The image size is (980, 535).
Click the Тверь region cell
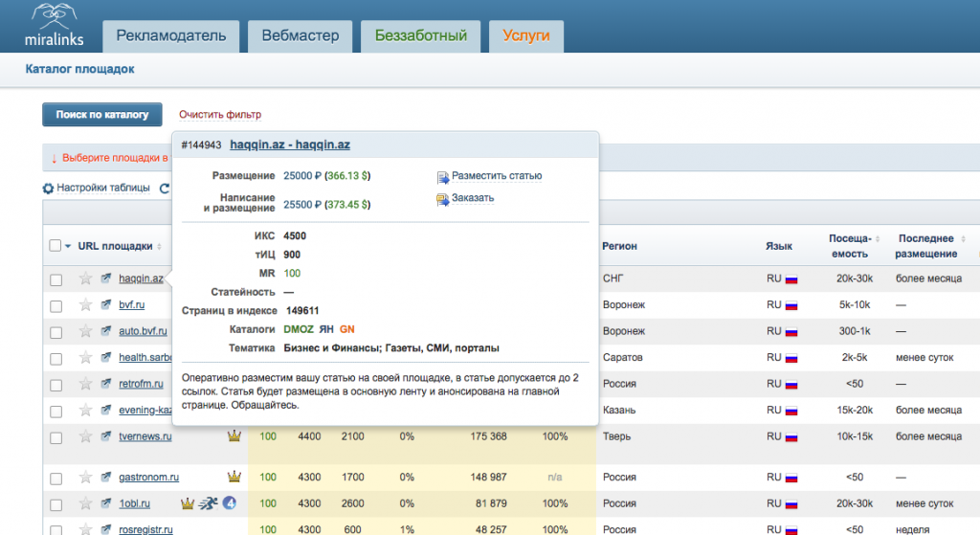[x=617, y=436]
